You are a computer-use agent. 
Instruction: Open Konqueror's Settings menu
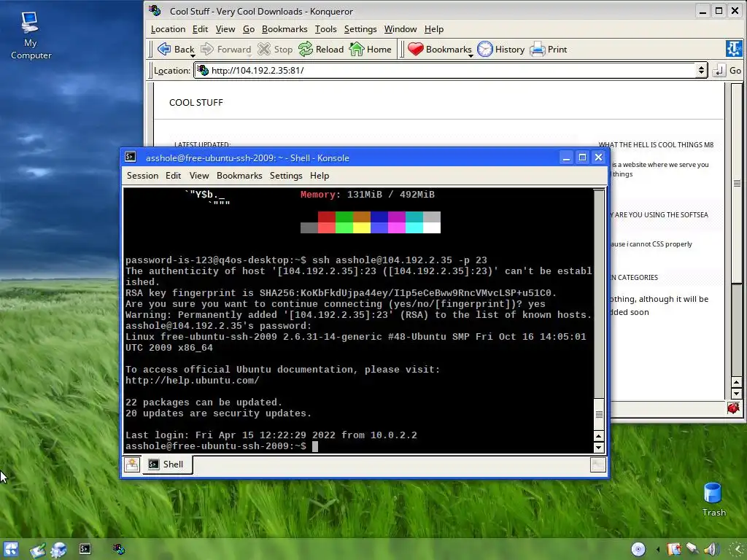tap(360, 29)
